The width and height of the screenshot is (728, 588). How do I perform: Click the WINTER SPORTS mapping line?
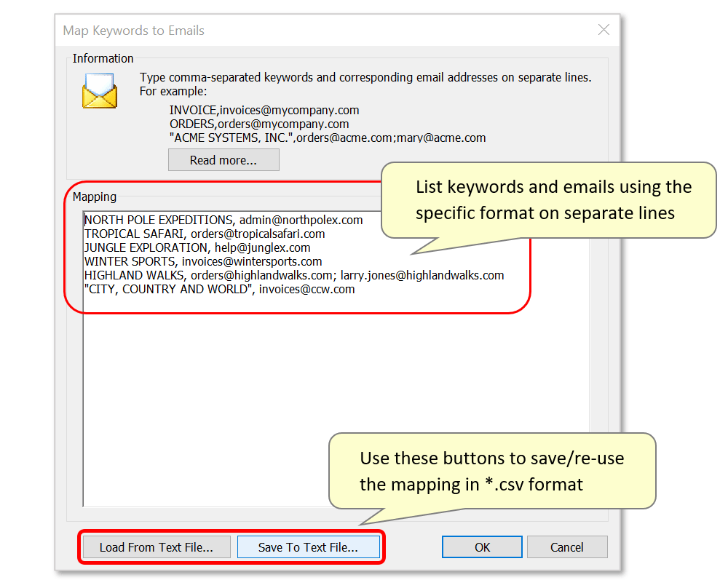(203, 262)
